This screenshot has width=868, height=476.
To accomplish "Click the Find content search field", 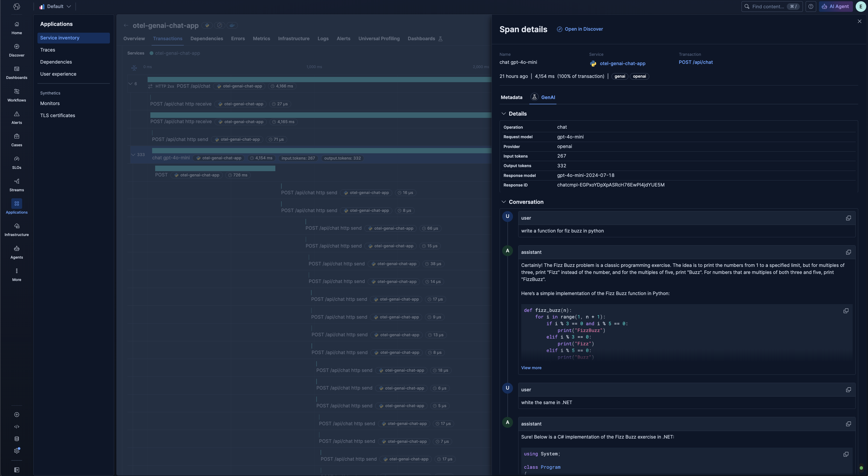I will click(x=772, y=6).
